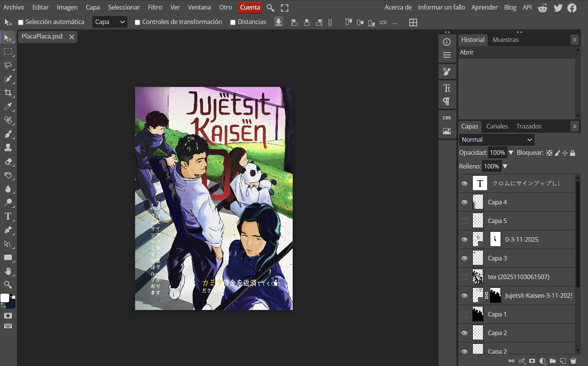Viewport: 588px width, 366px height.
Task: Show the Capa 5 layer
Action: 464,221
